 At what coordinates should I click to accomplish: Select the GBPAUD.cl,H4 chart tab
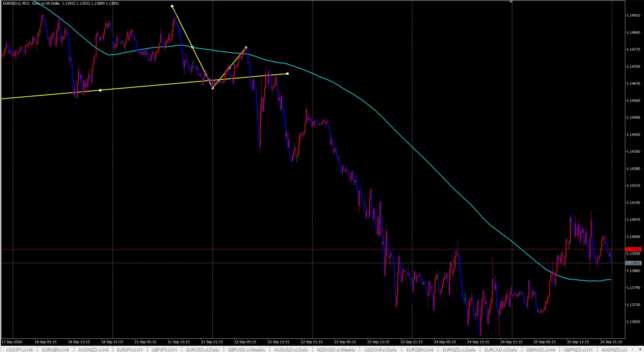coord(540,349)
